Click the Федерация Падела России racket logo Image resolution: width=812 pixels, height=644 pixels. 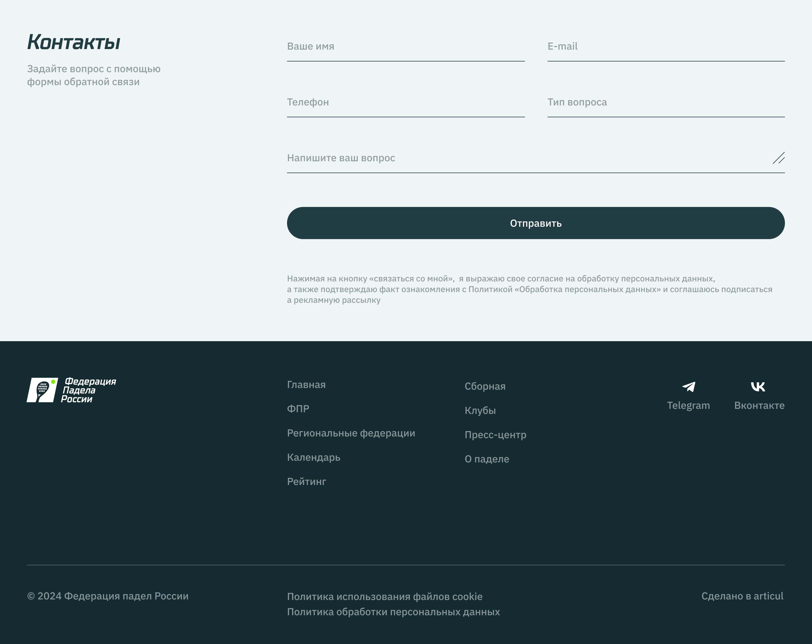[x=43, y=390]
